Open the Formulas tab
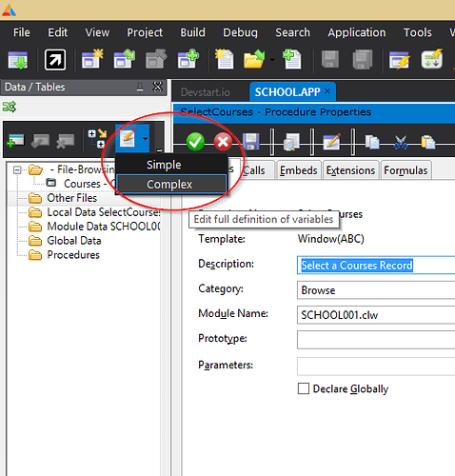Screen dimensions: 455x476 point(406,170)
